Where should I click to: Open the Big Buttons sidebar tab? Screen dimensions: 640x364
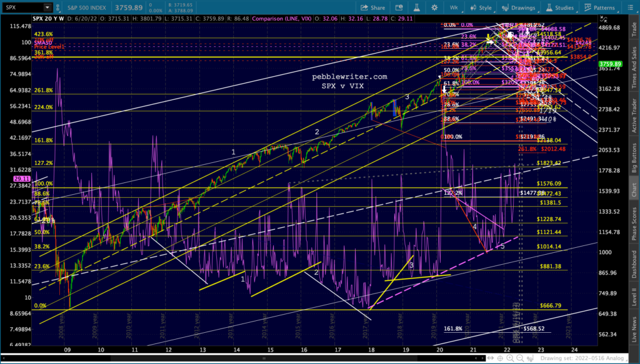coord(634,158)
